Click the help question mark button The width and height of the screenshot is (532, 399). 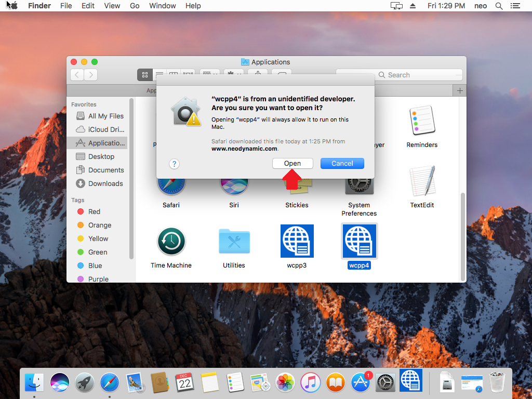[174, 164]
